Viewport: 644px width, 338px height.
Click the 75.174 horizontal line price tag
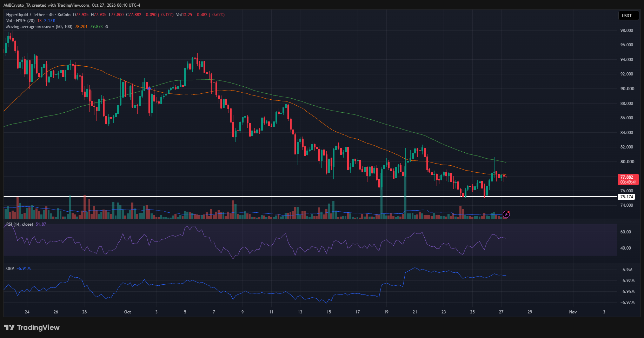(x=626, y=197)
